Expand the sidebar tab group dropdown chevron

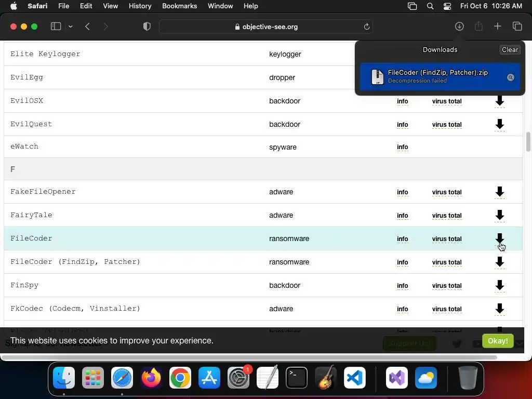coord(70,26)
